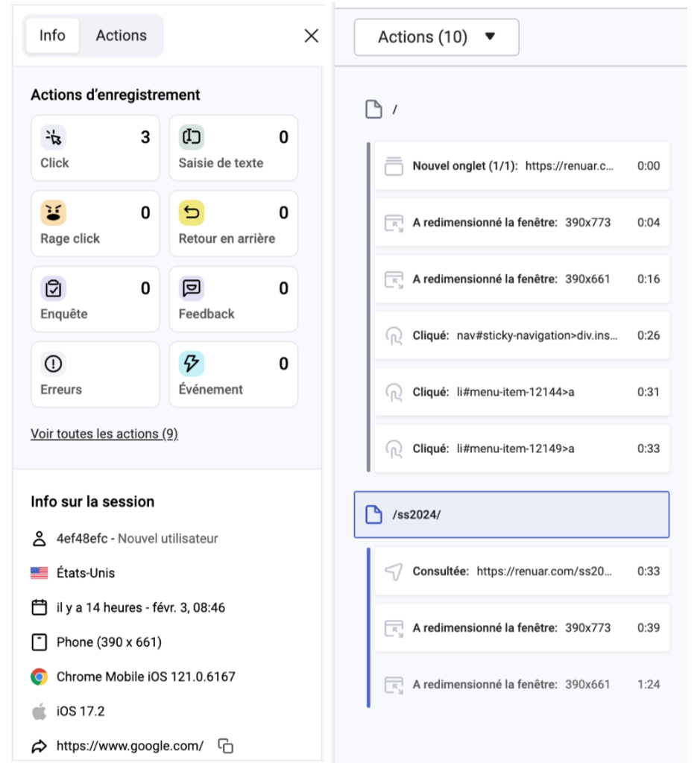The height and width of the screenshot is (763, 700).
Task: Switch to the Actions tab
Action: 121,36
